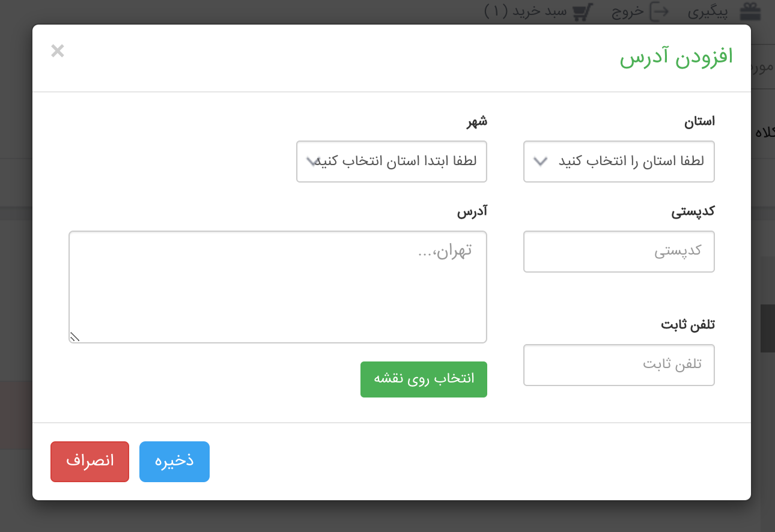Open the شهر city dropdown
Image resolution: width=775 pixels, height=532 pixels.
point(391,162)
